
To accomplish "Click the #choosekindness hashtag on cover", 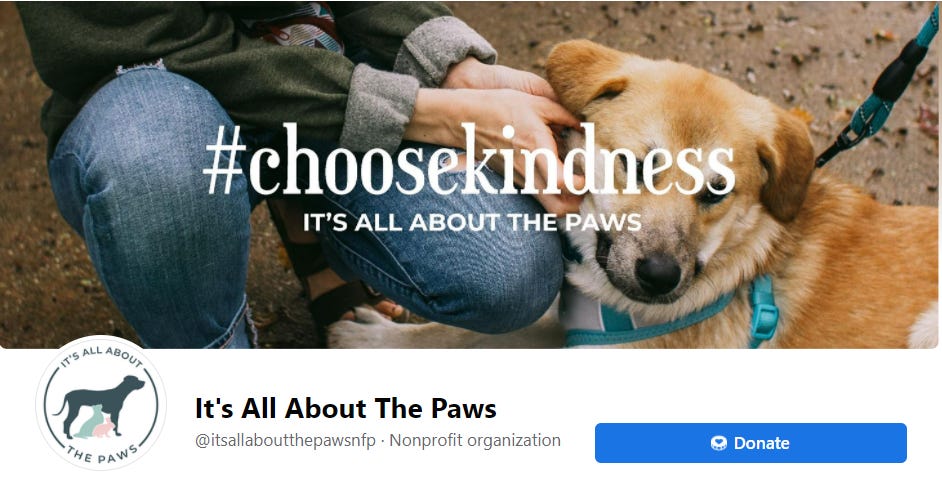I will [469, 160].
